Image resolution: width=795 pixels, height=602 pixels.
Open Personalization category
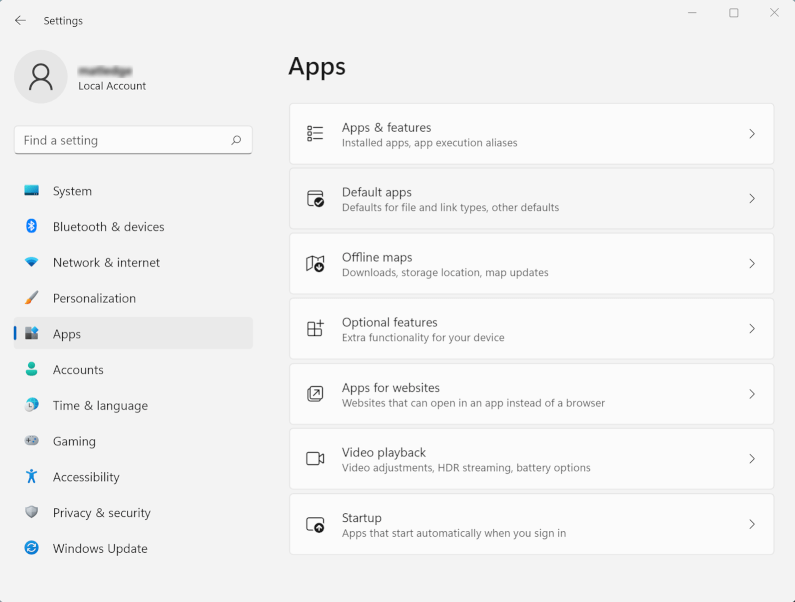[x=133, y=298]
